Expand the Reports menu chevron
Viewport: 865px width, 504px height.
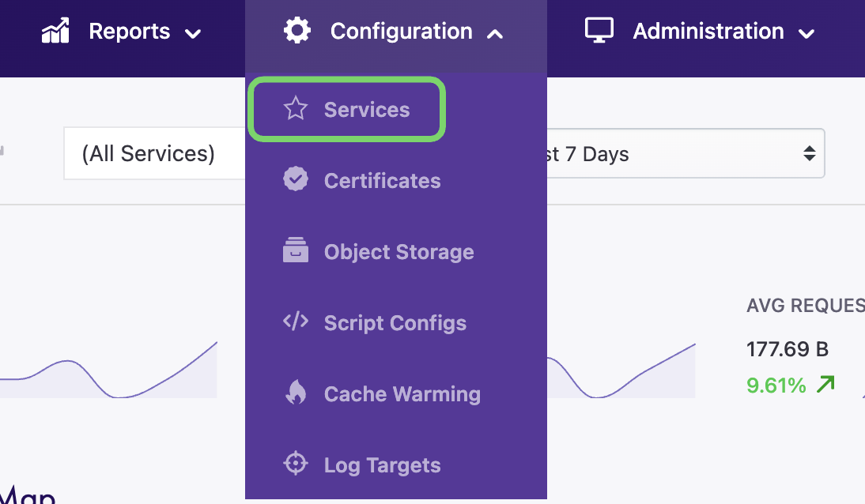click(192, 34)
